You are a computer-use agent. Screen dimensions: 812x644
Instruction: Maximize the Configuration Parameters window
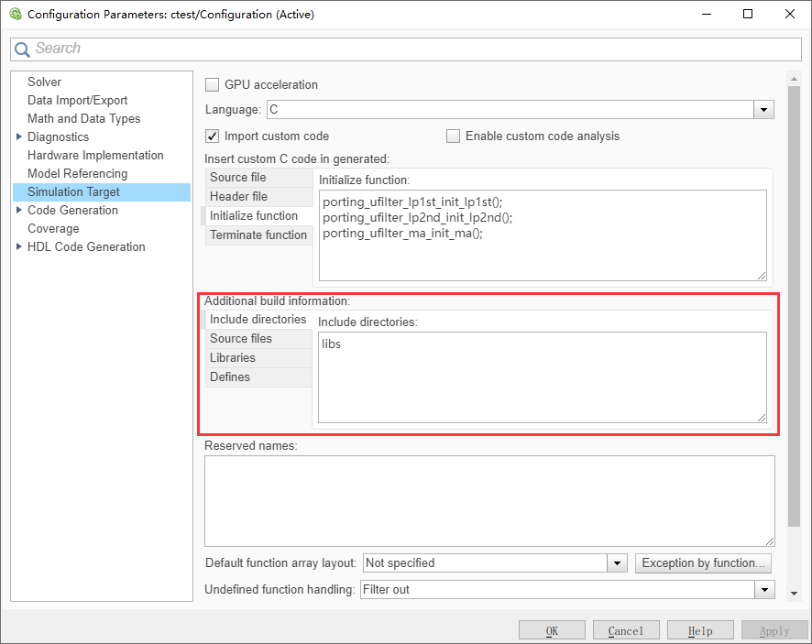pos(748,14)
